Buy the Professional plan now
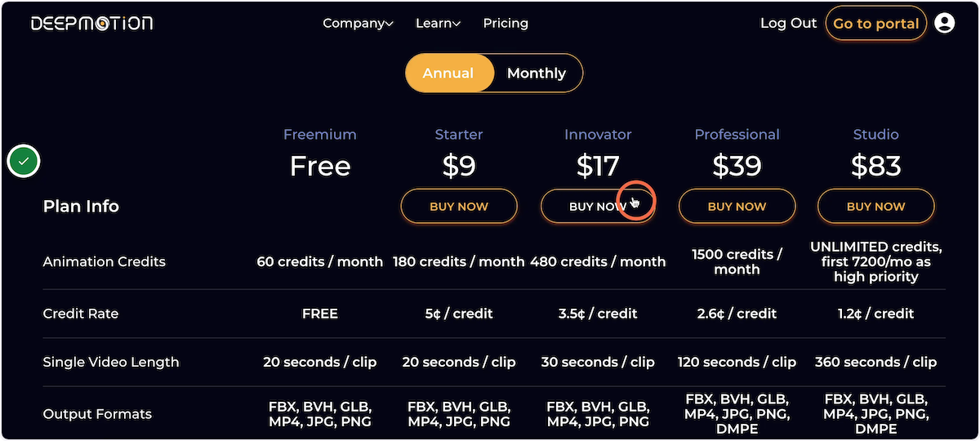Screen dimensions: 980x441 737,207
